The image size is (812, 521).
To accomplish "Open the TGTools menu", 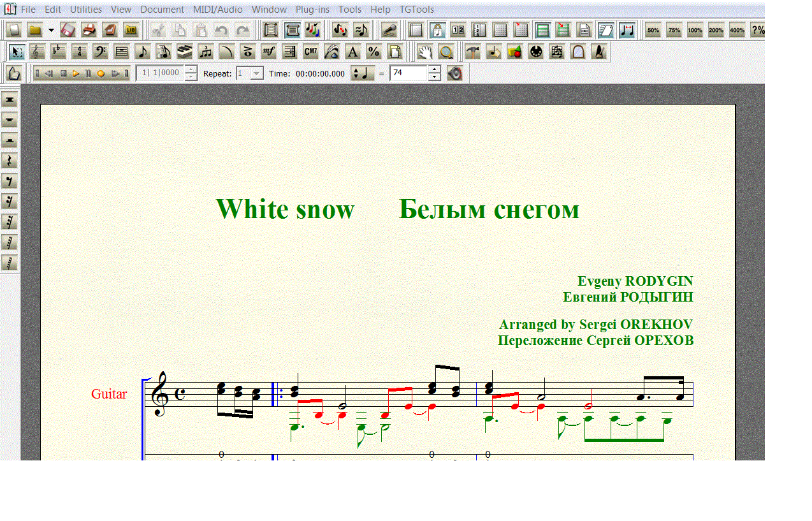I will (x=417, y=10).
